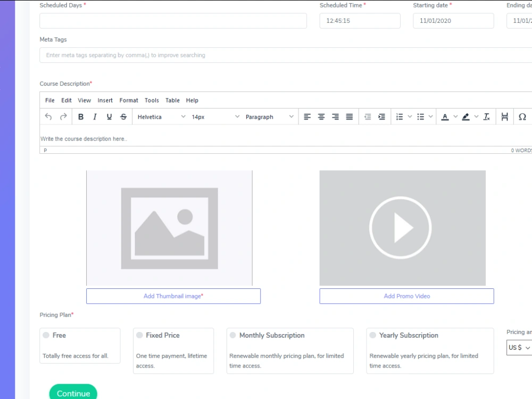Select the Free pricing plan
Image resolution: width=532 pixels, height=399 pixels.
[x=46, y=335]
